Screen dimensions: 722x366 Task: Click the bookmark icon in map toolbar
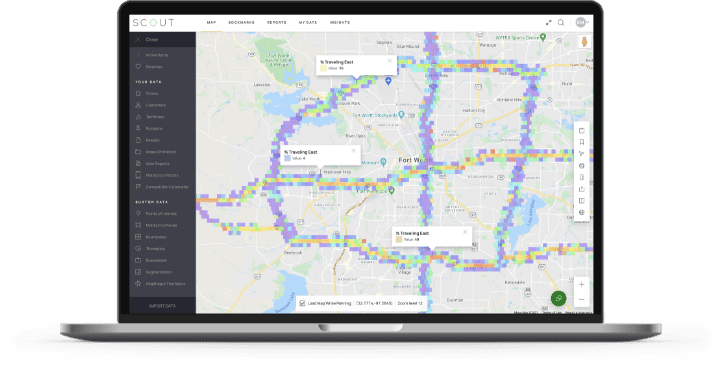[x=582, y=142]
